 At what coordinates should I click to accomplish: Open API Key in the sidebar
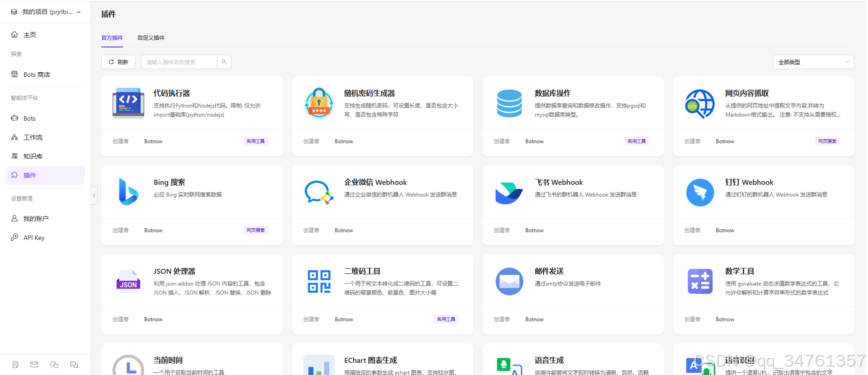[x=45, y=238]
